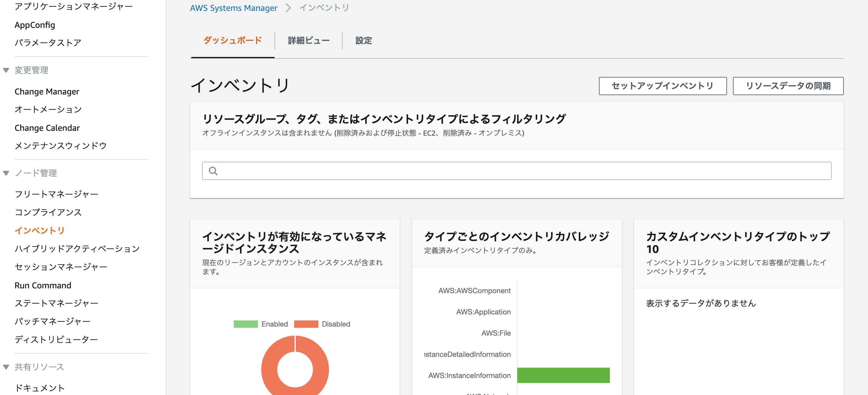Viewport: 868px width, 395px height.
Task: Collapse the ノード管理 section triangle
Action: [6, 173]
